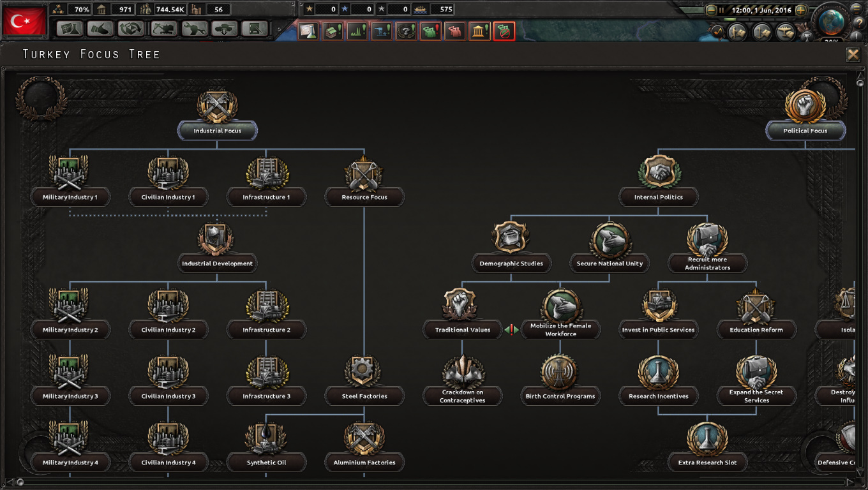Click the question mark medal alert icon
Viewport: 868px width, 490px height.
click(x=406, y=31)
